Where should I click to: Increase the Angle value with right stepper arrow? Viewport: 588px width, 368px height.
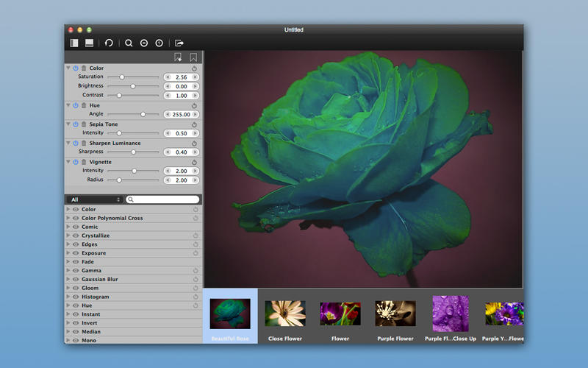(195, 115)
